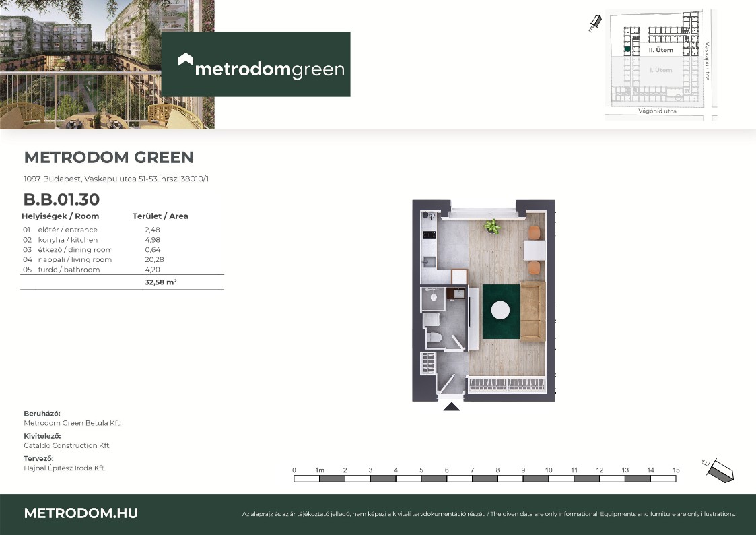Click the '1m' mark on the scale bar

[320, 470]
